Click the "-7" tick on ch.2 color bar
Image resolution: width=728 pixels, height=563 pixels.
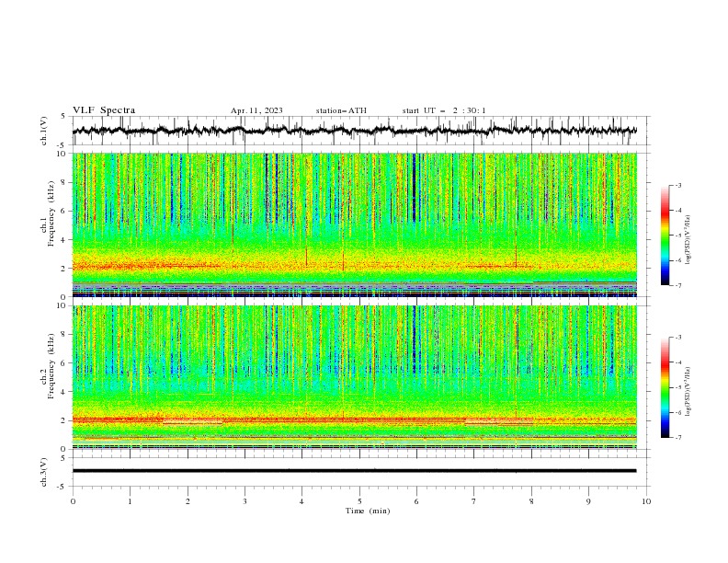click(x=677, y=438)
